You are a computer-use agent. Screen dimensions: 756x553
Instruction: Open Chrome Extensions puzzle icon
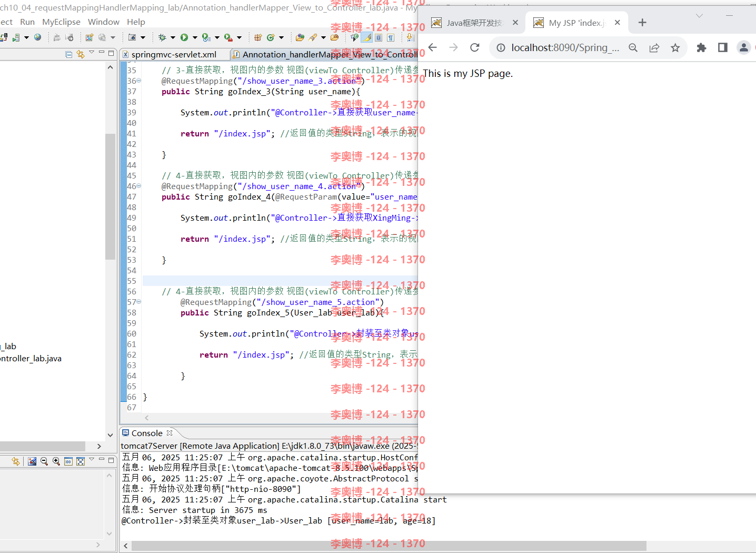tap(701, 48)
